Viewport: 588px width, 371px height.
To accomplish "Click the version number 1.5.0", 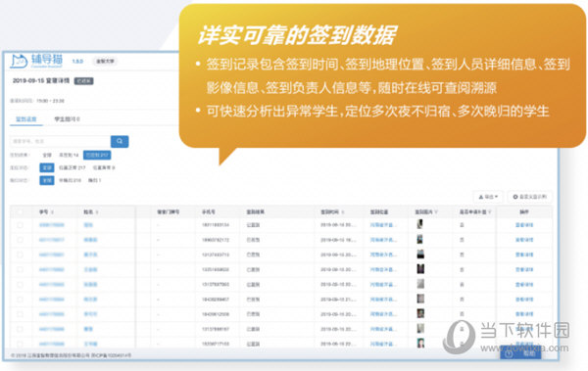I will (x=77, y=61).
